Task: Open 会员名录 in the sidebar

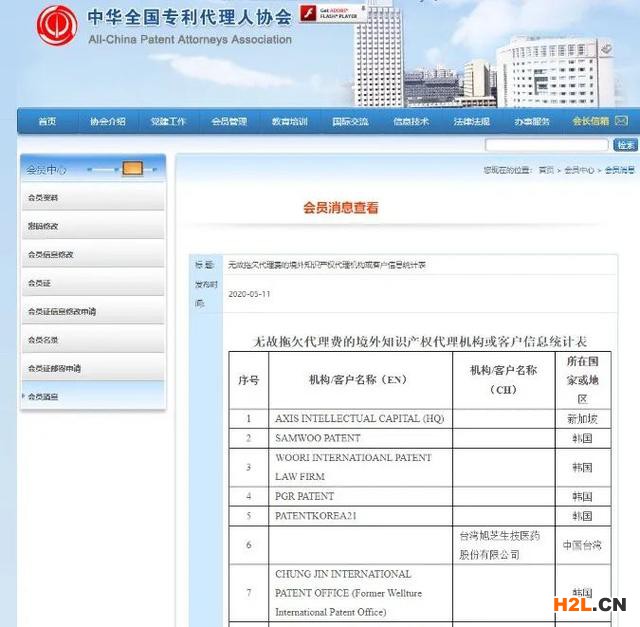Action: tap(44, 340)
